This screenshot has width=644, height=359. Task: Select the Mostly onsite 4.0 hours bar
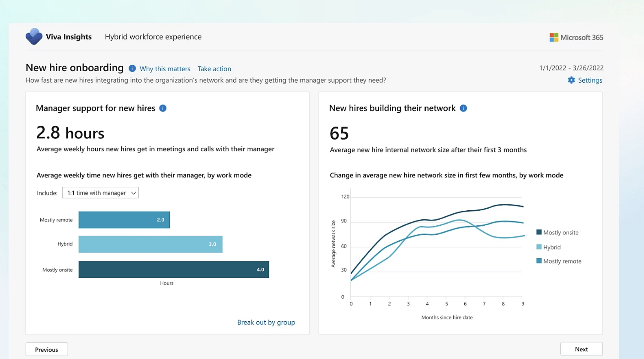173,269
